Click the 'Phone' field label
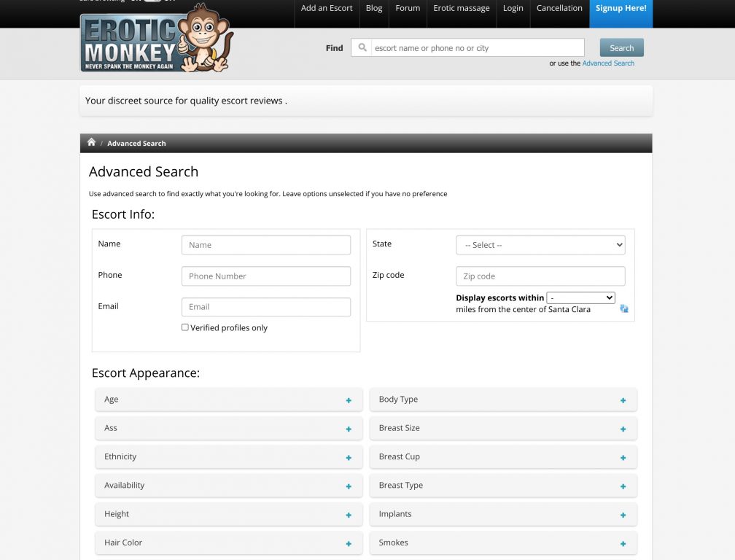Viewport: 735px width, 560px height. (110, 275)
